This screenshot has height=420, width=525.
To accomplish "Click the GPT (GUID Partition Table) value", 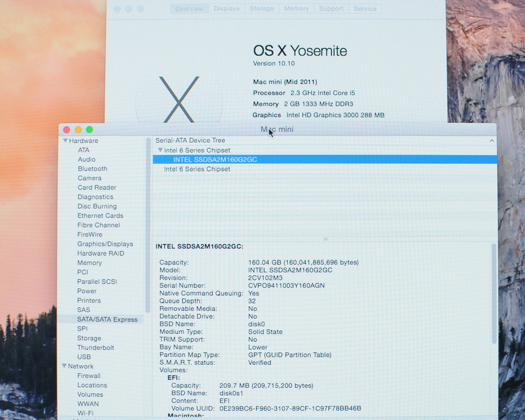I will [x=290, y=355].
